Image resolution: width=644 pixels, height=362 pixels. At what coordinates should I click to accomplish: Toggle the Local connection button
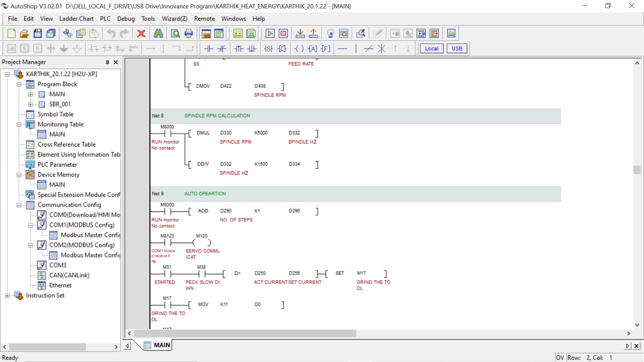pos(431,49)
